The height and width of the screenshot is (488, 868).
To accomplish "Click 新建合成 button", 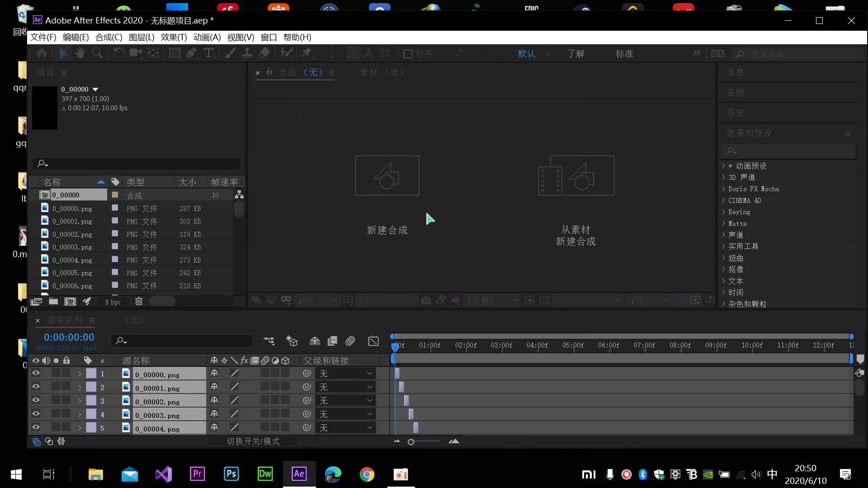I will 387,195.
